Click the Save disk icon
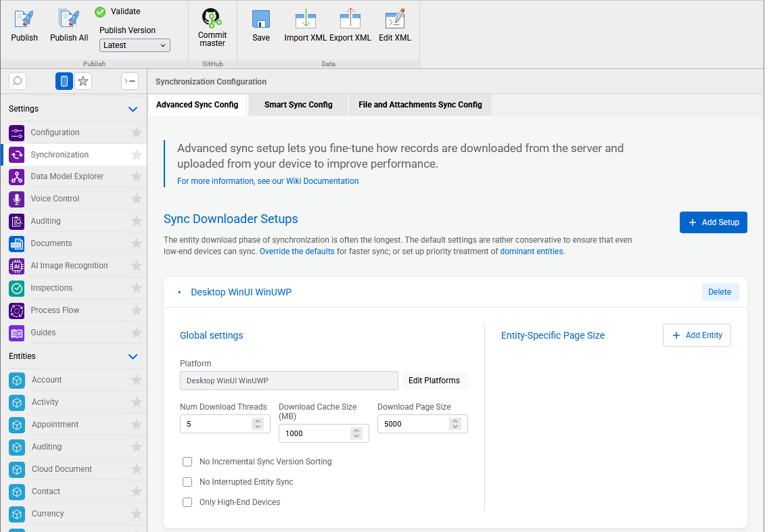Screen dimensions: 769x532 click(261, 19)
